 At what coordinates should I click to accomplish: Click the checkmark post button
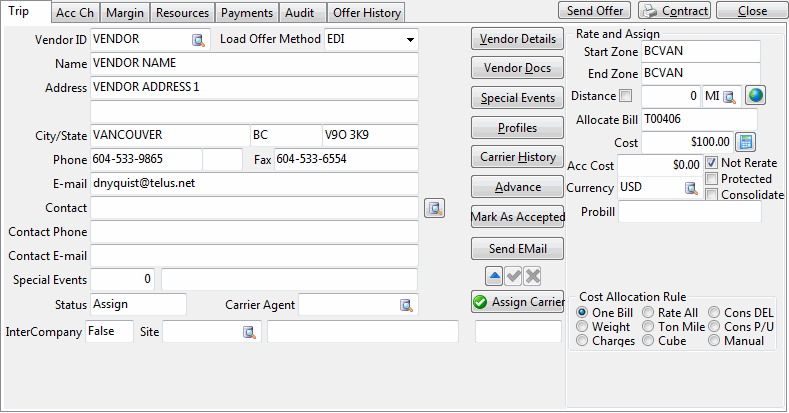(x=514, y=276)
